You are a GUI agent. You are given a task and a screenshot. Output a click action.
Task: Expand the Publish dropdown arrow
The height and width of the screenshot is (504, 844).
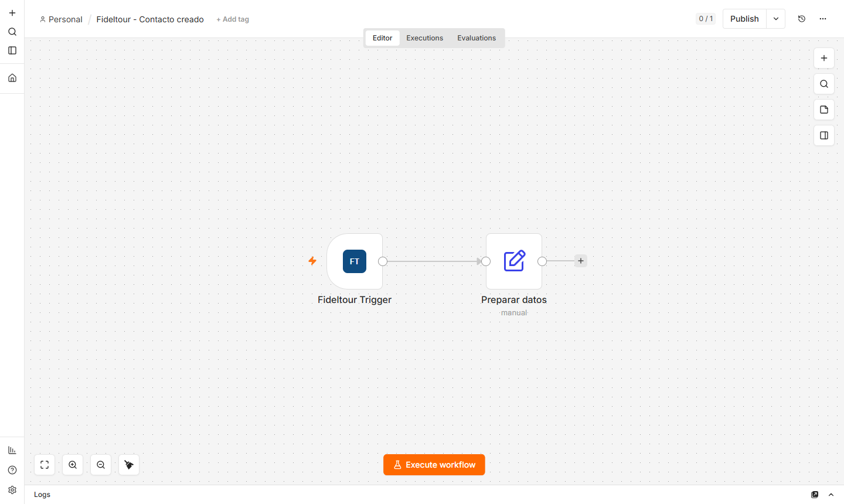coord(776,19)
